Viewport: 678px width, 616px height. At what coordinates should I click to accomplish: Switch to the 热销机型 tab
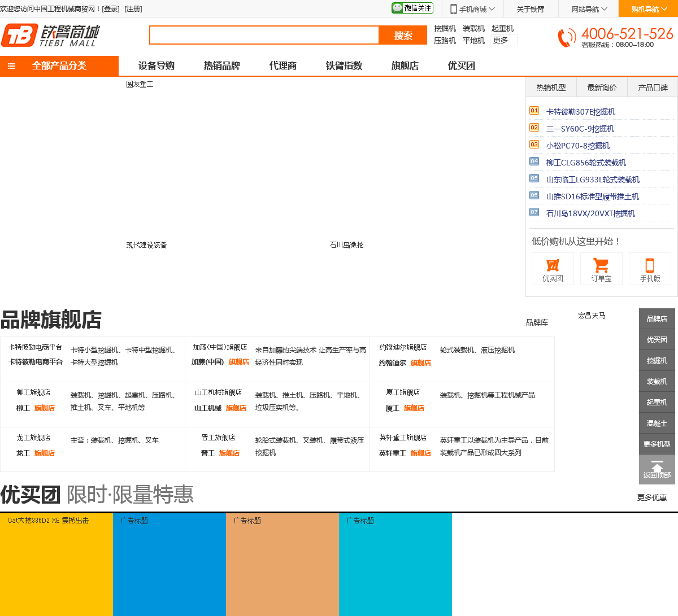(551, 88)
